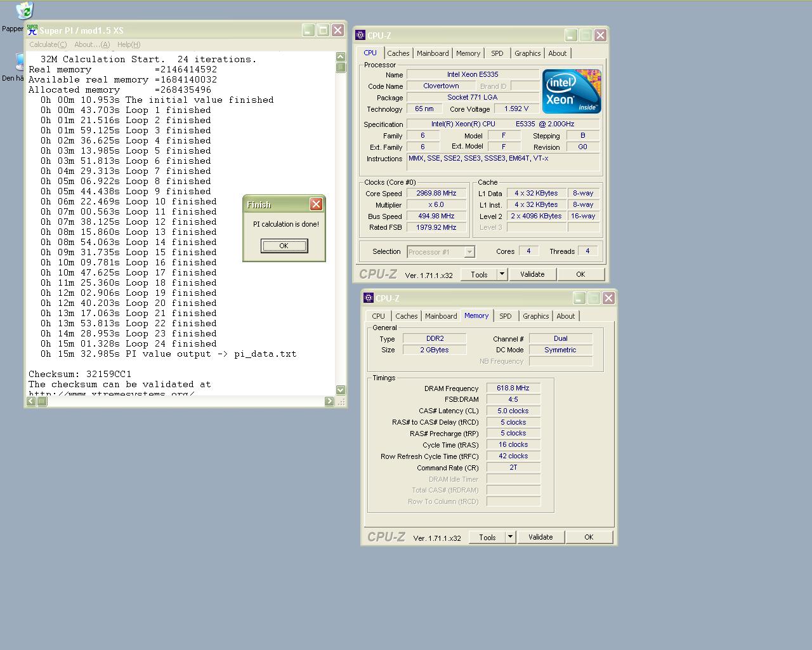This screenshot has width=812, height=650.
Task: Click the Memory CPU-Z window title icon
Action: coord(369,298)
